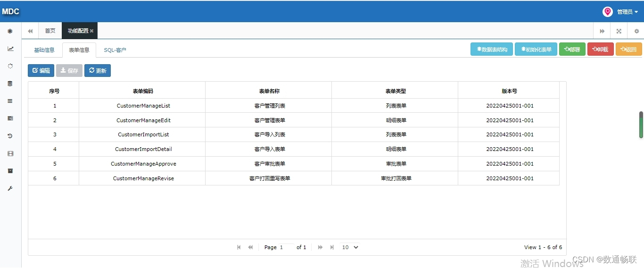This screenshot has width=644, height=268.
Task: Click the loading spinner icon in sidebar
Action: coord(10,66)
